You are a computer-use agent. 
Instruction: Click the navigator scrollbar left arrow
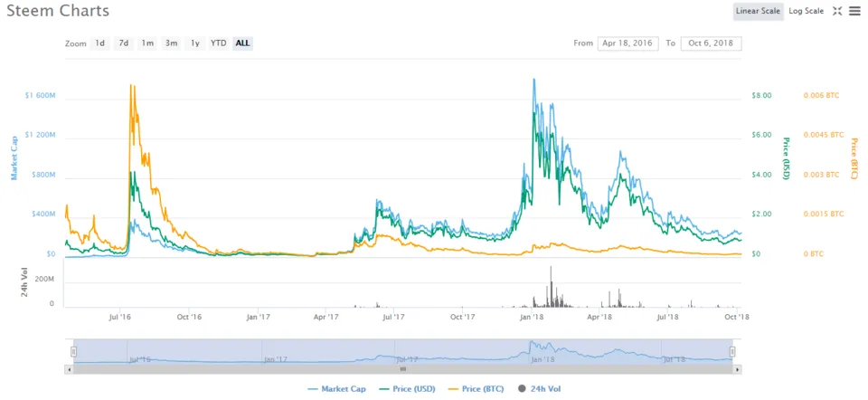pyautogui.click(x=69, y=368)
